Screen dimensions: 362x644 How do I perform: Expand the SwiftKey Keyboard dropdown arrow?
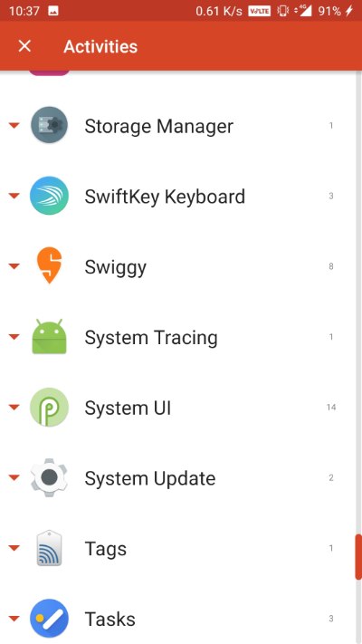click(x=14, y=197)
